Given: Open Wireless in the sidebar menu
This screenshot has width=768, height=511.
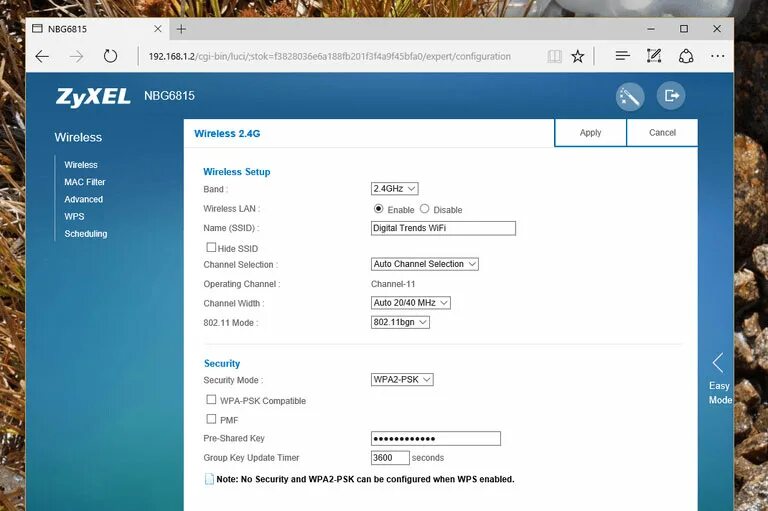Looking at the screenshot, I should coord(81,165).
